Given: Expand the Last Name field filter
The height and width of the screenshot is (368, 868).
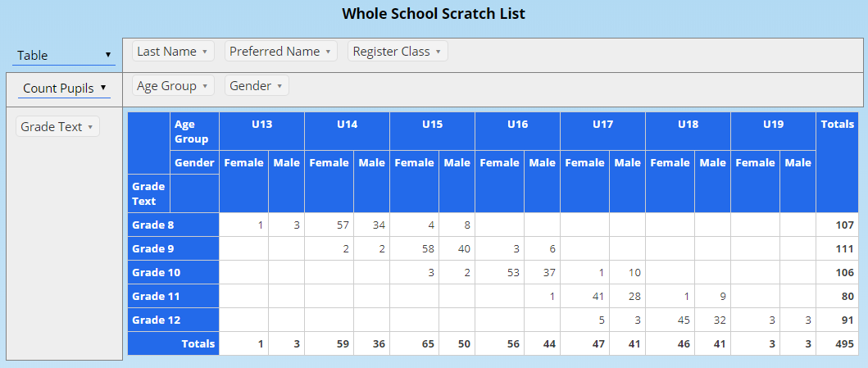Looking at the screenshot, I should coord(204,52).
